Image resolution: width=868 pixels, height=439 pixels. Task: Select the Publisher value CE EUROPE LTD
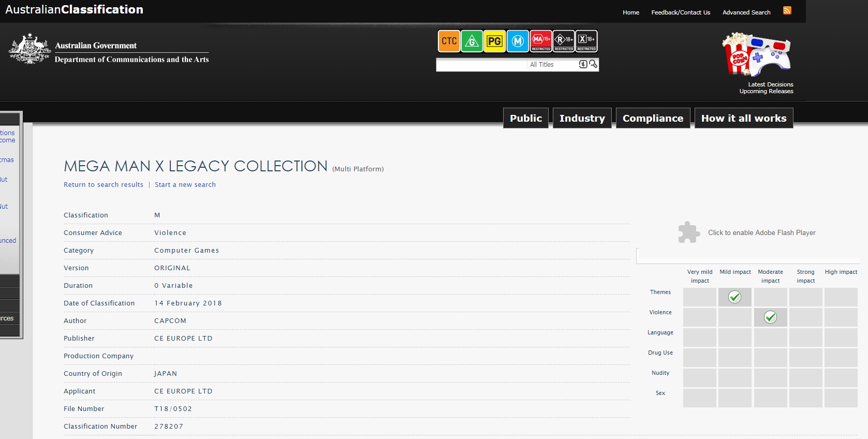pyautogui.click(x=183, y=339)
